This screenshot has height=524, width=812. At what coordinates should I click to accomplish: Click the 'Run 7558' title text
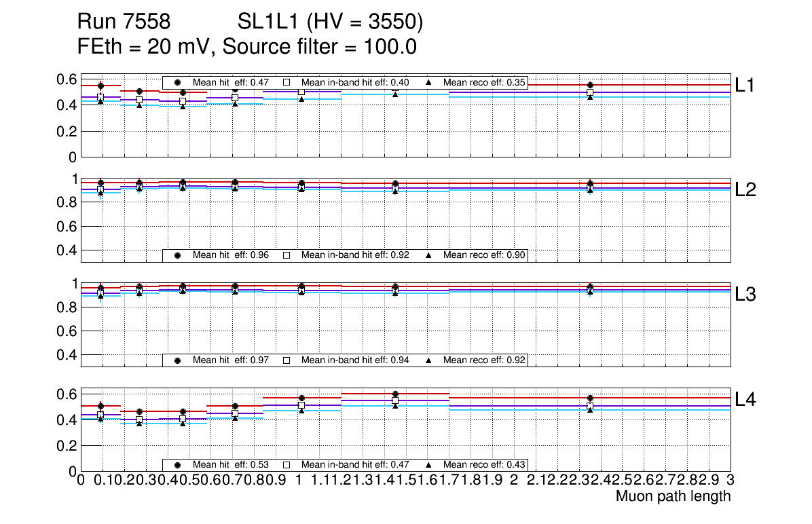pyautogui.click(x=123, y=23)
